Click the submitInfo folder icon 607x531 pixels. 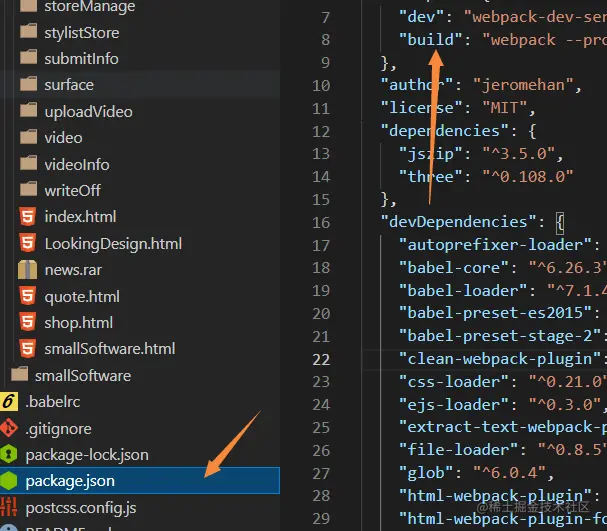point(28,58)
